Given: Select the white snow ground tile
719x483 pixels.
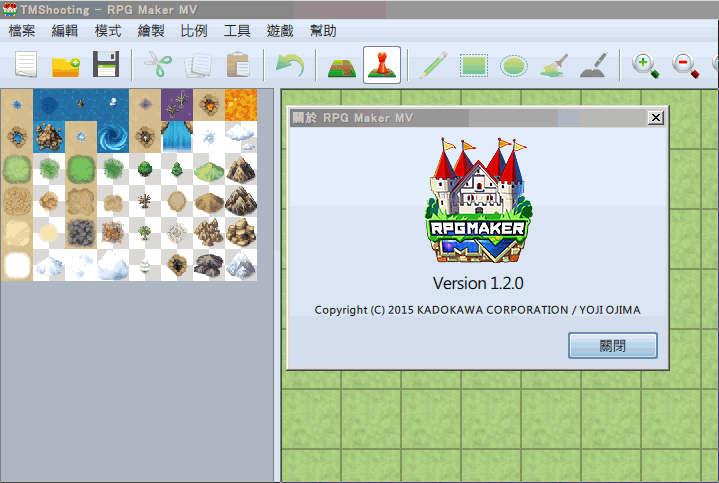Looking at the screenshot, I should 17,265.
